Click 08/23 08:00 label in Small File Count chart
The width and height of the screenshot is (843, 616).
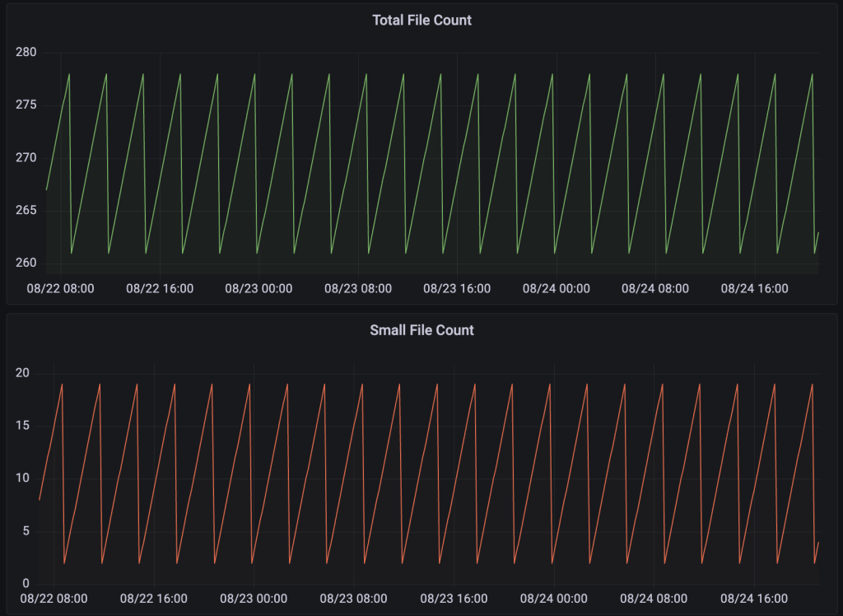(x=354, y=599)
